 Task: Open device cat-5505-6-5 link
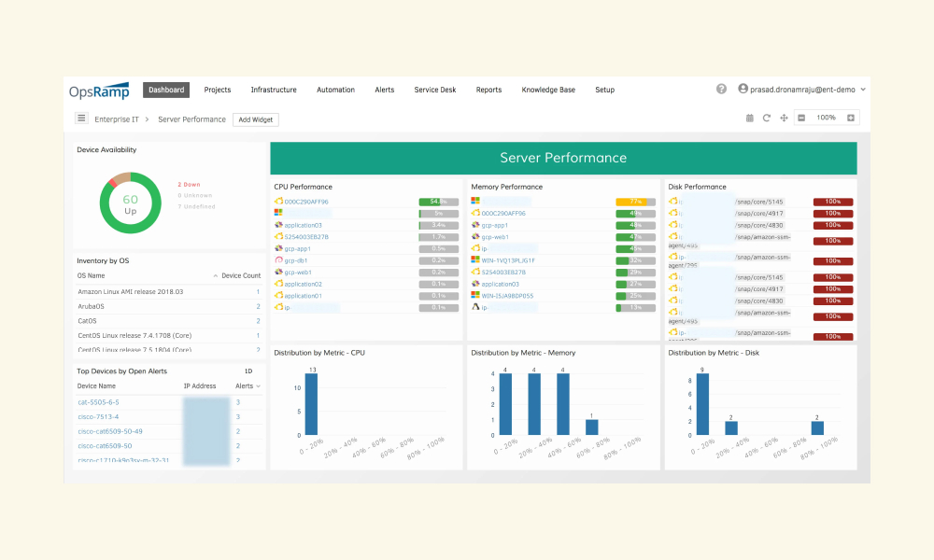[98, 402]
